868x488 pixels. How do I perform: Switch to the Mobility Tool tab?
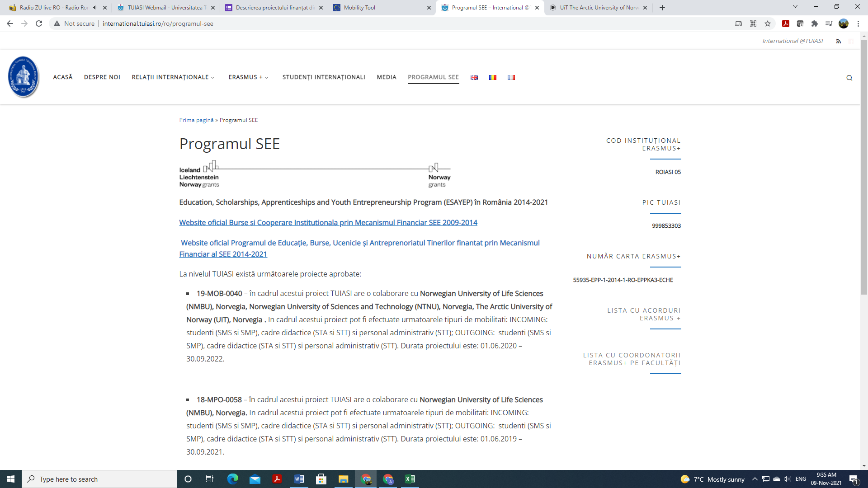[x=382, y=8]
